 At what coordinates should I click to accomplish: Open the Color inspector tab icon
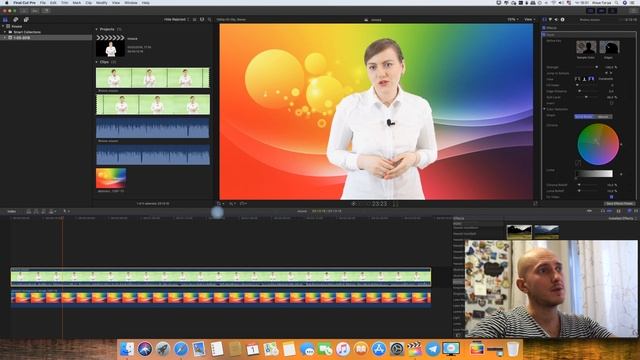point(550,19)
